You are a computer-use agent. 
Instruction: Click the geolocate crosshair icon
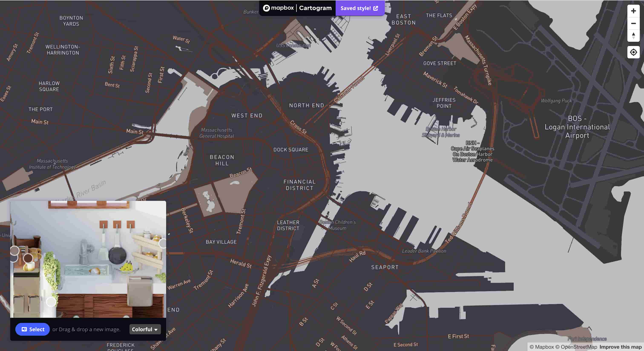(634, 52)
